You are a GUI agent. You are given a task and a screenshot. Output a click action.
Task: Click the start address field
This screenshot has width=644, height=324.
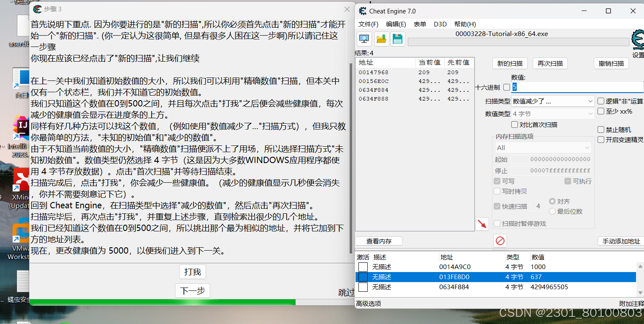[551, 159]
